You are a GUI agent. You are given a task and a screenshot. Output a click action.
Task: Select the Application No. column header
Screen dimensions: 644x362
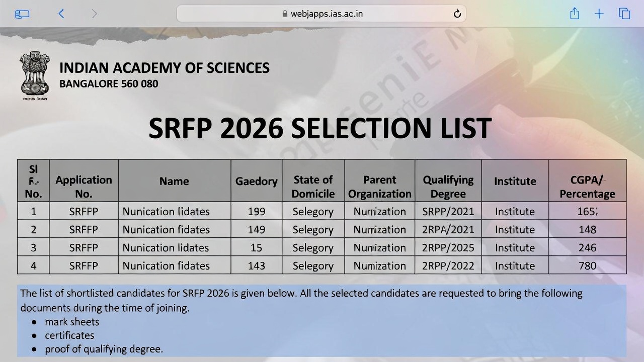[x=84, y=187]
